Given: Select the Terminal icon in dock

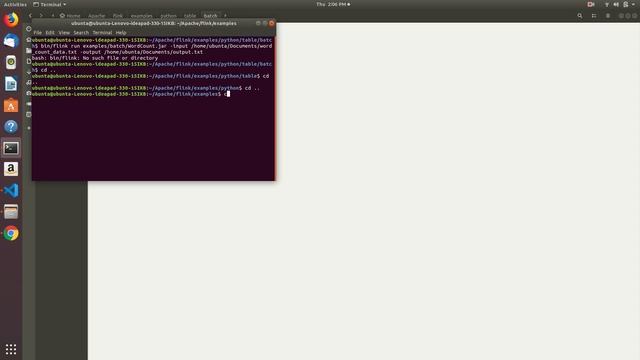Looking at the screenshot, I should pos(11,148).
